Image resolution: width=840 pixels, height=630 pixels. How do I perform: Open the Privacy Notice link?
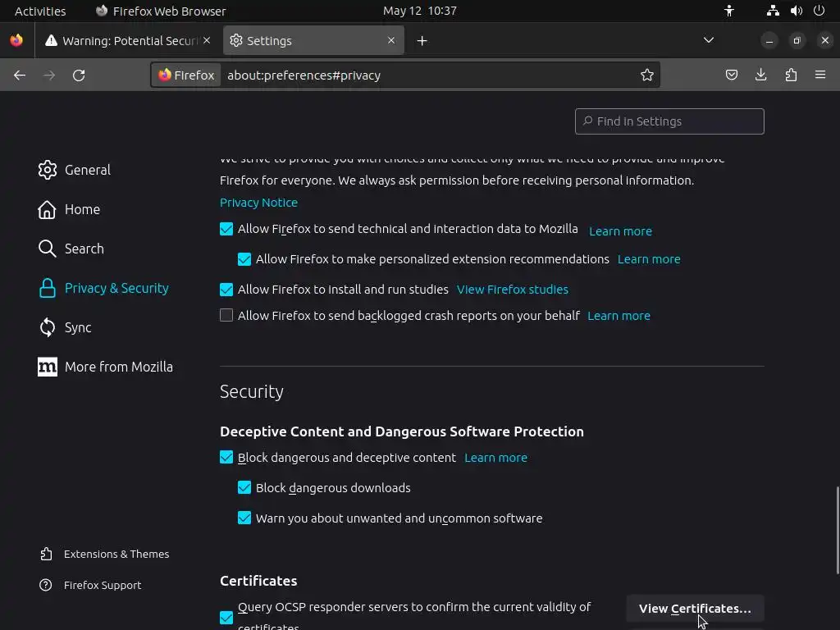[258, 203]
